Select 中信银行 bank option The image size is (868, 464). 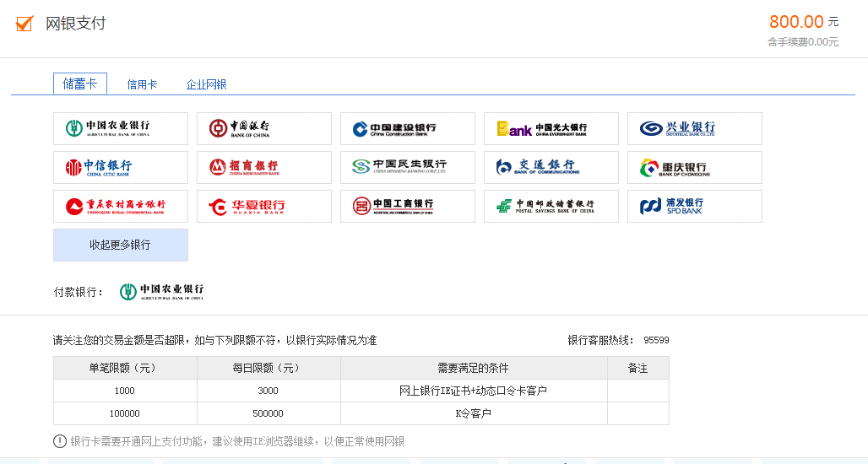(x=121, y=167)
